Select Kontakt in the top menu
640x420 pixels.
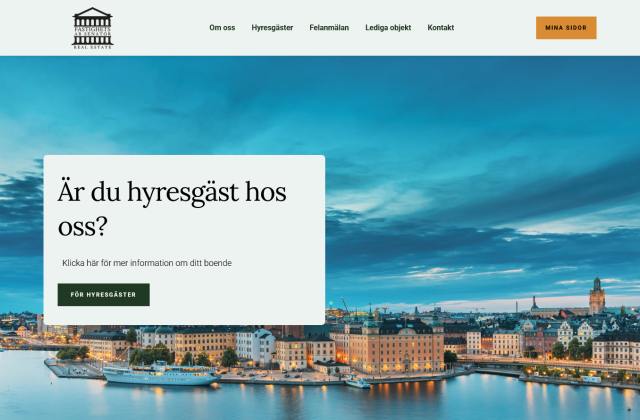tap(441, 28)
